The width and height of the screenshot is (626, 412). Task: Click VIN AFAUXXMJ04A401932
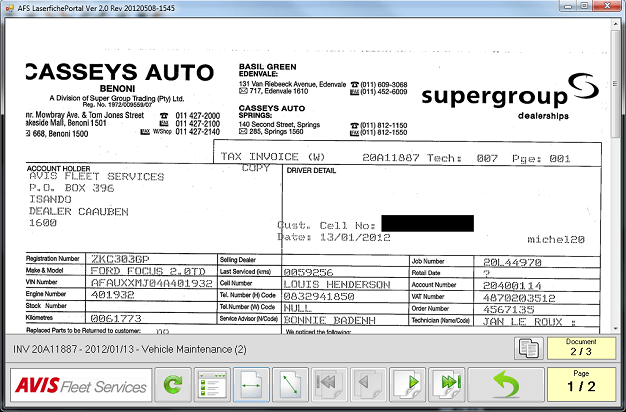click(151, 283)
